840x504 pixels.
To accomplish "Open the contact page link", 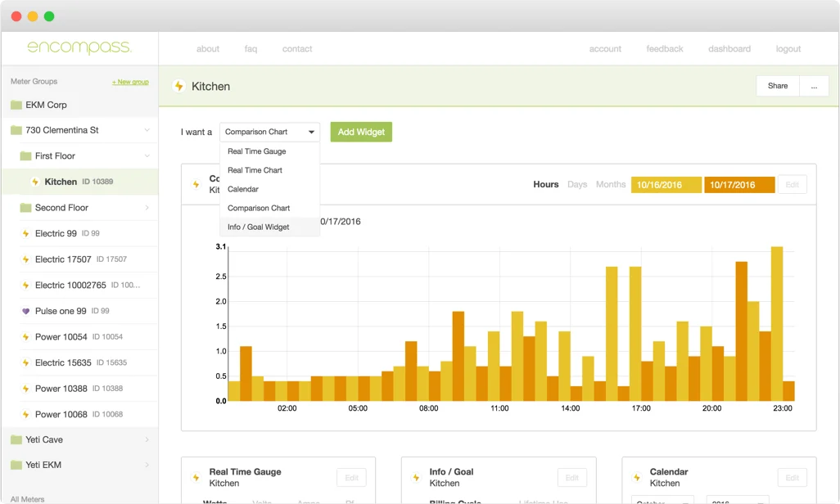I will click(x=297, y=49).
